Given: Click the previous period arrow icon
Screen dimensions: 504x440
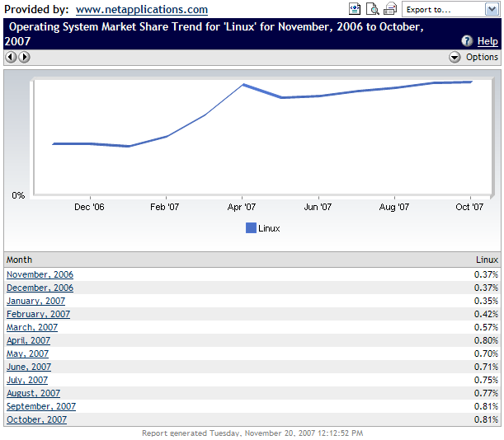Looking at the screenshot, I should pos(11,57).
